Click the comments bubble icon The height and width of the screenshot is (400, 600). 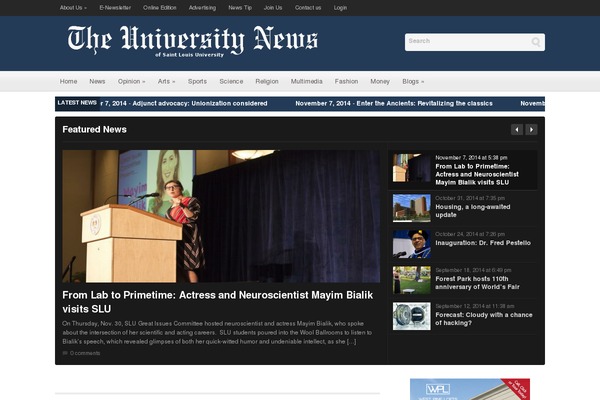point(65,353)
